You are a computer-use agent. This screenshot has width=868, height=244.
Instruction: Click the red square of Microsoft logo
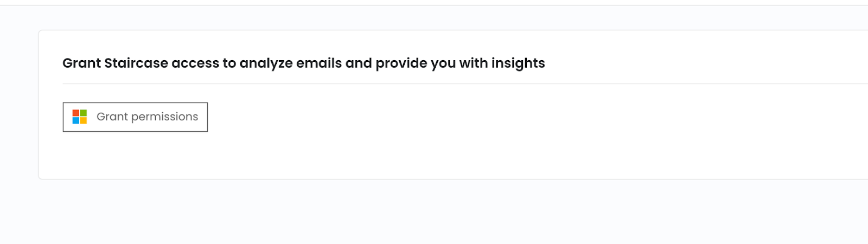tap(76, 113)
